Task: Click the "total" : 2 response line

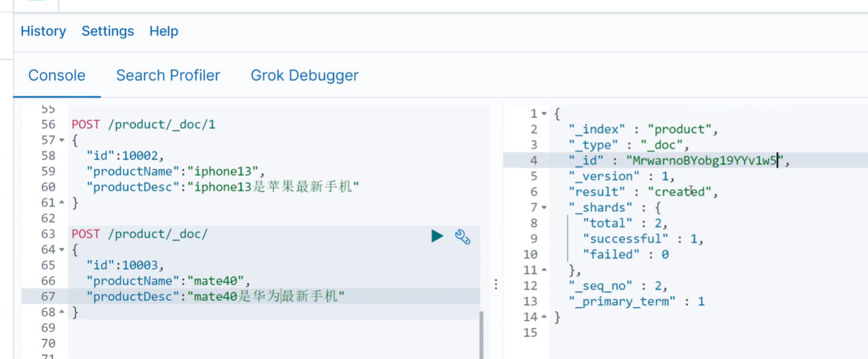Action: [x=626, y=223]
